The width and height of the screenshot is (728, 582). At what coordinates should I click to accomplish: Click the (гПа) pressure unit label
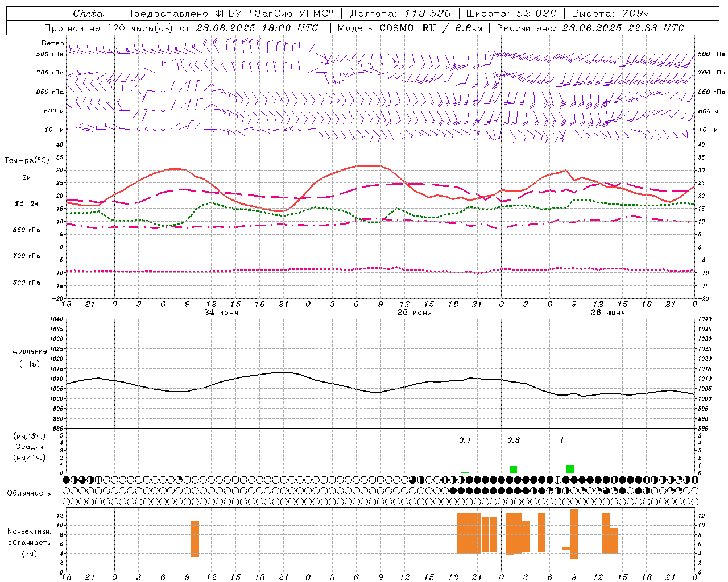(x=30, y=364)
